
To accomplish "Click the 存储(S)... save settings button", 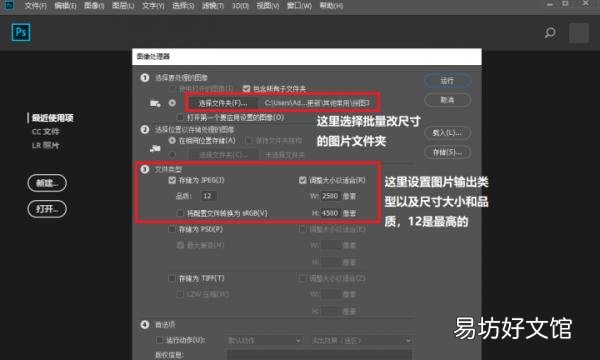I will (447, 152).
